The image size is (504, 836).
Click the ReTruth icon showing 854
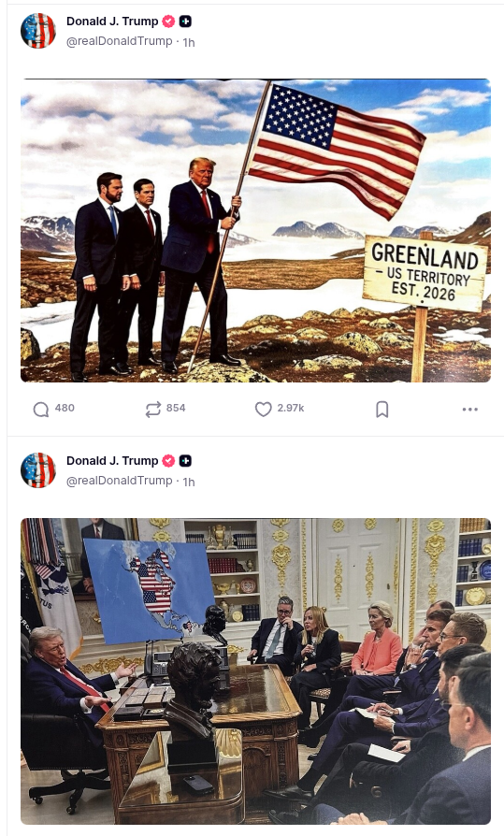point(153,409)
